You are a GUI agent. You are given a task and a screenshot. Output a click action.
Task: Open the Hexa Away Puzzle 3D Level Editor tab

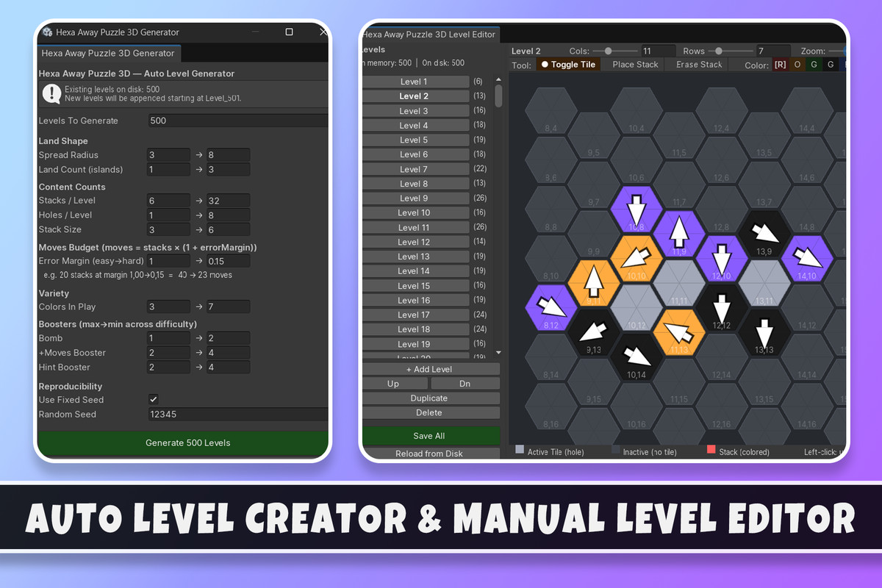coord(429,34)
